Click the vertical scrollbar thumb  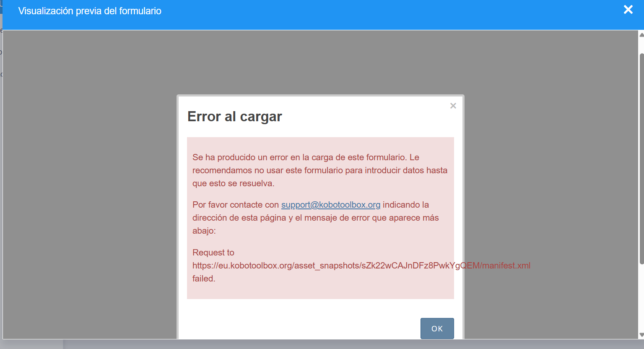tap(641, 159)
